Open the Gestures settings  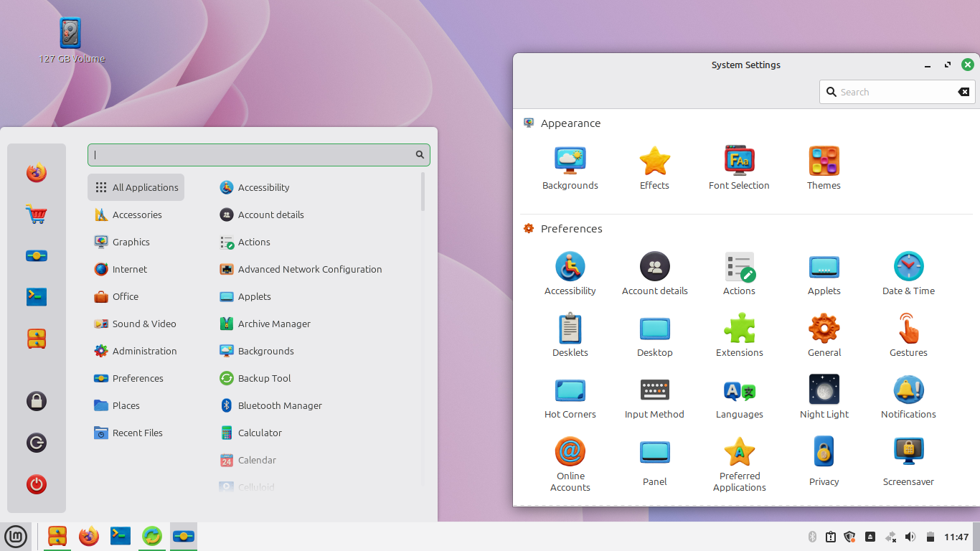click(908, 335)
